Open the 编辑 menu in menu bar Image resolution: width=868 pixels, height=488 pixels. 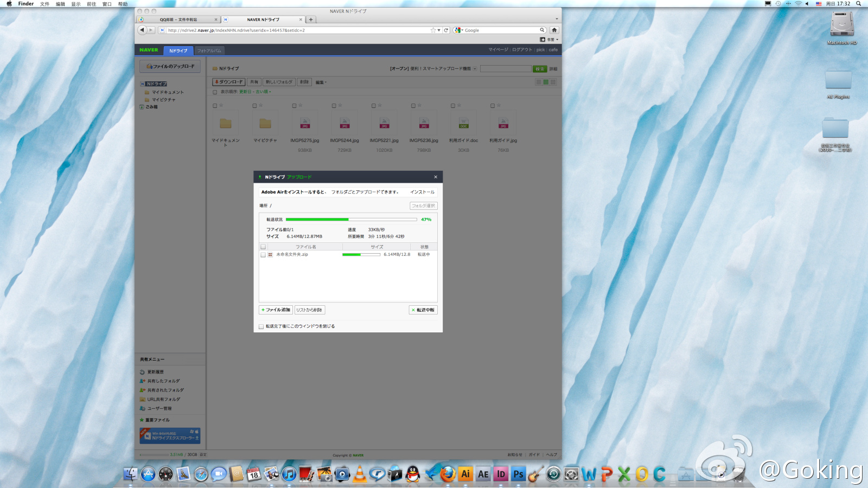60,4
